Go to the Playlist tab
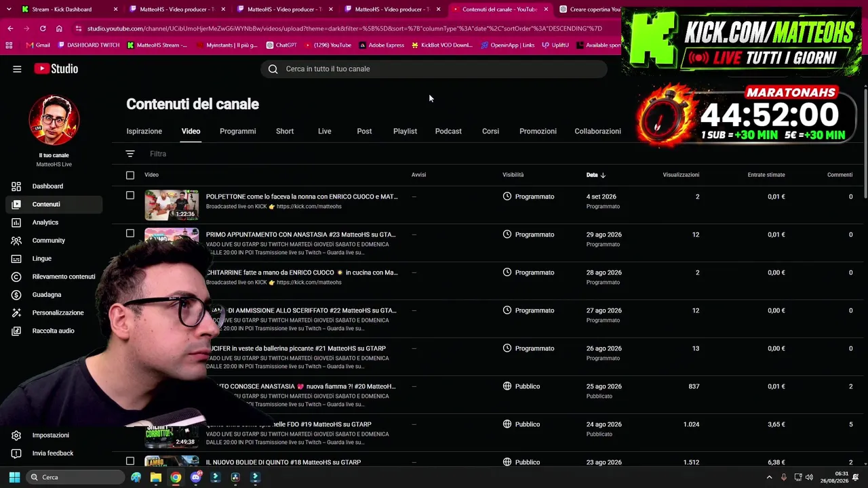This screenshot has height=488, width=868. point(405,131)
